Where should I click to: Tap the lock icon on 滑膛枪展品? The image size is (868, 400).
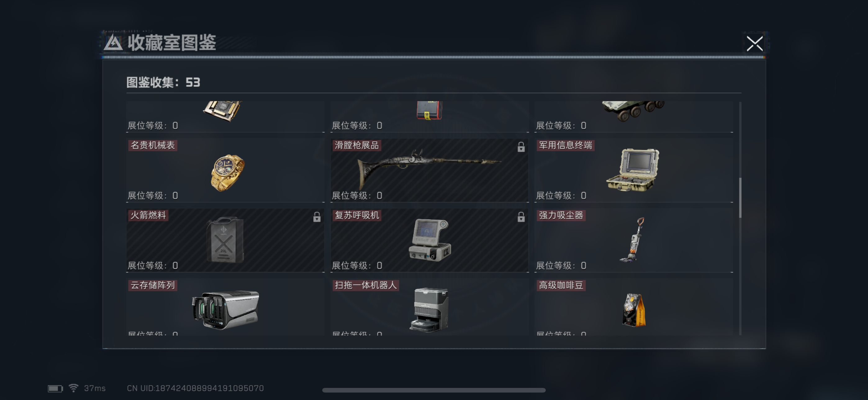521,147
